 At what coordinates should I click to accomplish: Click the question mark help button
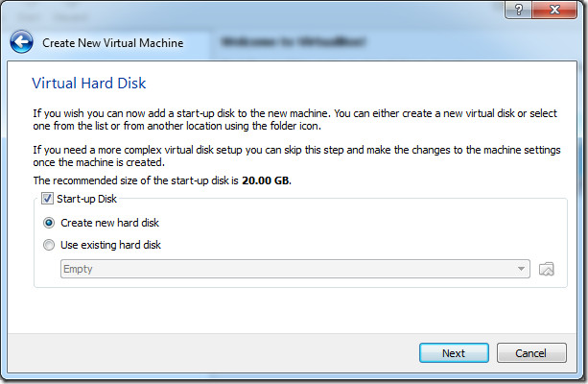pos(518,10)
